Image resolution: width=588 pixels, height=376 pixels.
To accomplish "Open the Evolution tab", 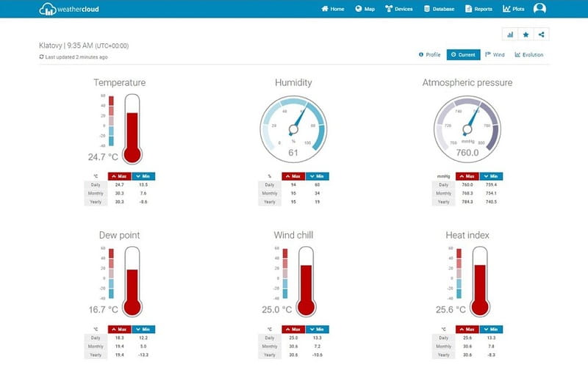I will 529,54.
